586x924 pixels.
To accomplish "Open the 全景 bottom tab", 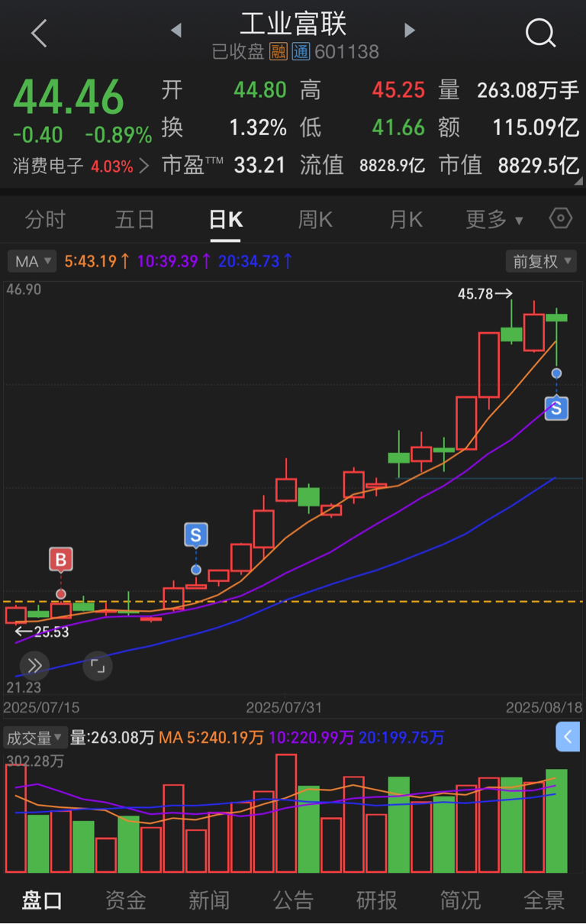I will 544,900.
